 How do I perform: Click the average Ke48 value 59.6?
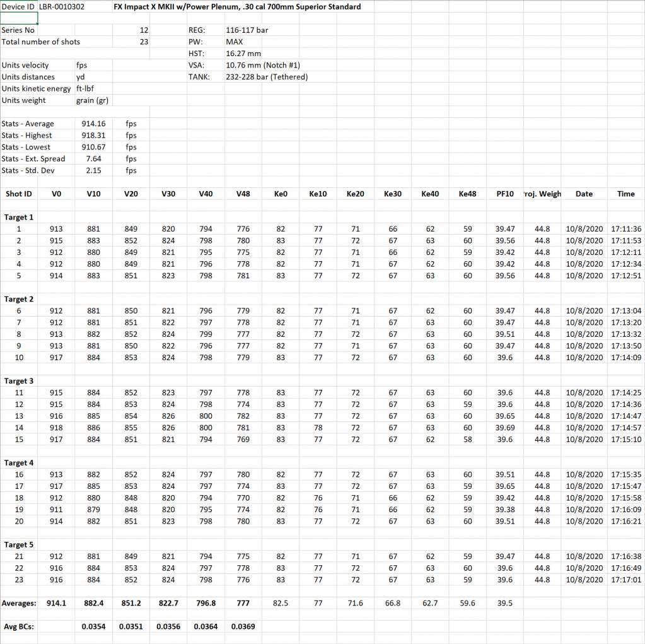coord(468,603)
